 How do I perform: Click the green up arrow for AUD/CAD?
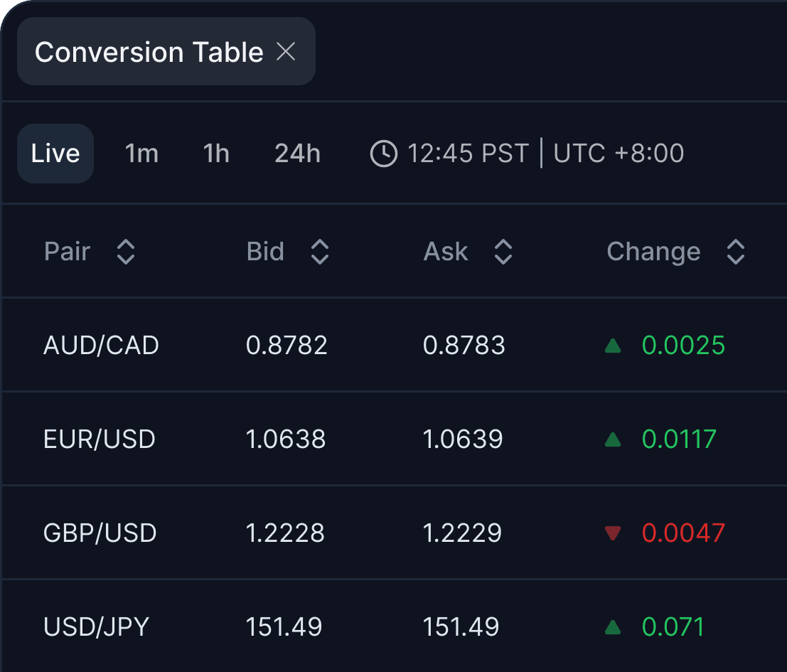point(612,345)
